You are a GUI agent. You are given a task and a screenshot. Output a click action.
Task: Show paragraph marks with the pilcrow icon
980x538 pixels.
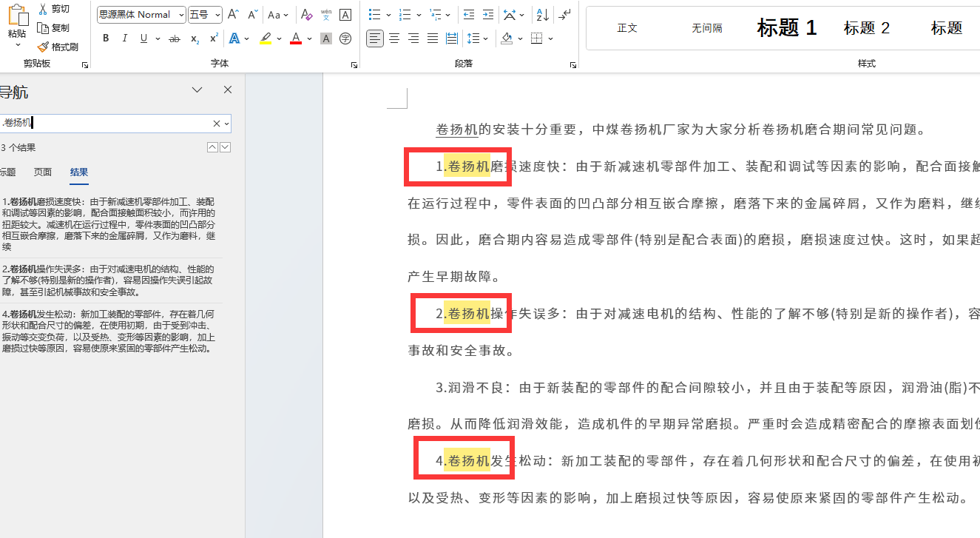564,14
